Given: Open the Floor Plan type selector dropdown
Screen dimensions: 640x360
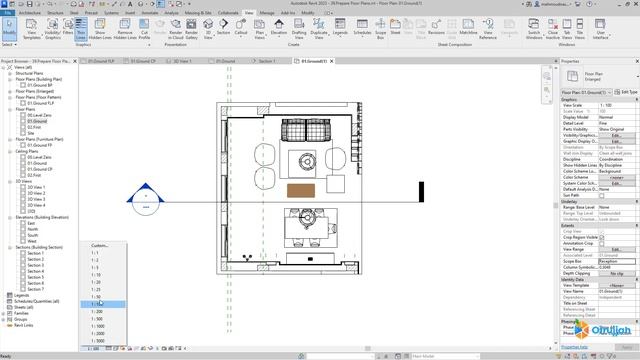Looking at the screenshot, I should point(637,76).
